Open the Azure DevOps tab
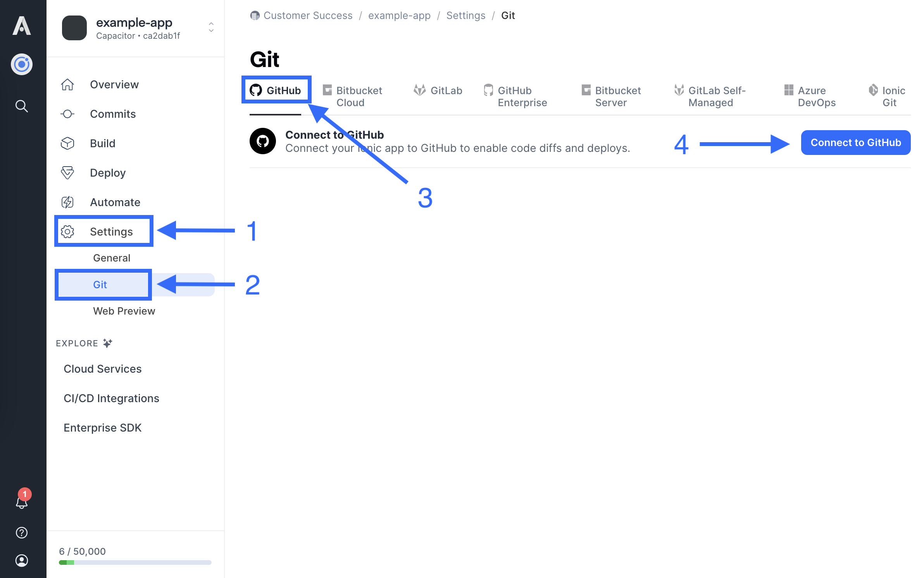This screenshot has width=924, height=578. click(810, 96)
